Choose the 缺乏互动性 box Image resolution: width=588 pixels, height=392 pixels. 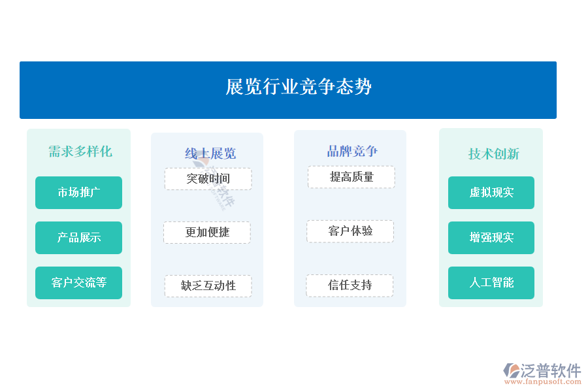[208, 286]
